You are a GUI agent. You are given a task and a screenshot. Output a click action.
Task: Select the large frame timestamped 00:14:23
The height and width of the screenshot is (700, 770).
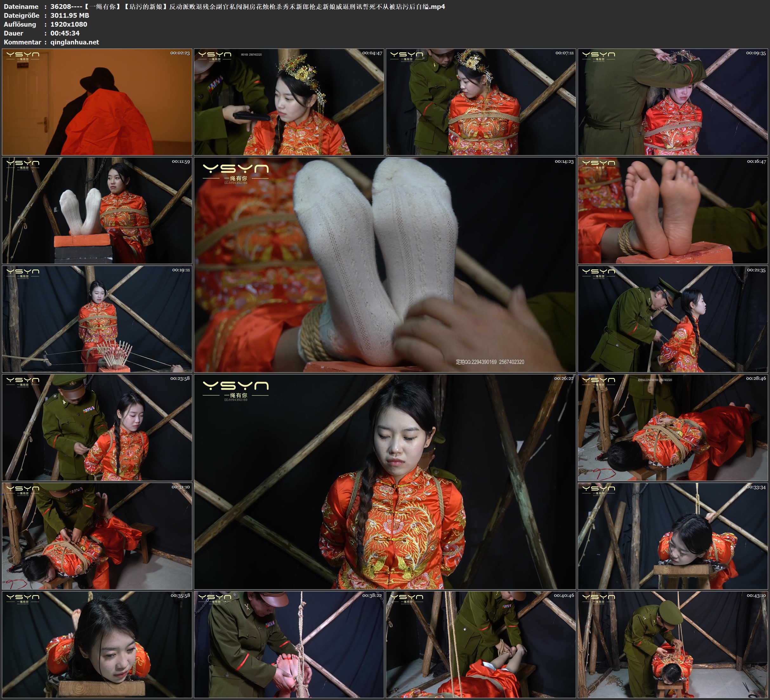click(x=385, y=264)
